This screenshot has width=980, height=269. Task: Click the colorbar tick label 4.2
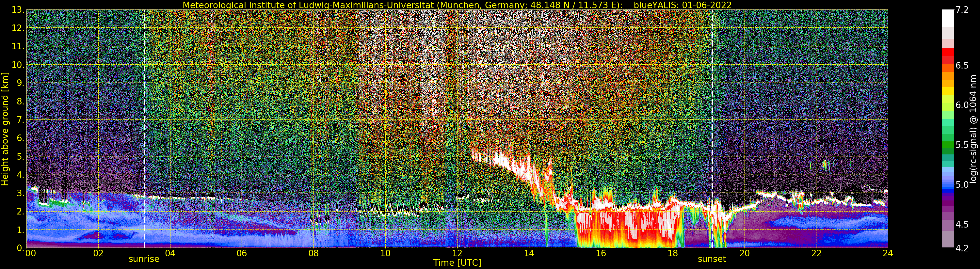[962, 248]
